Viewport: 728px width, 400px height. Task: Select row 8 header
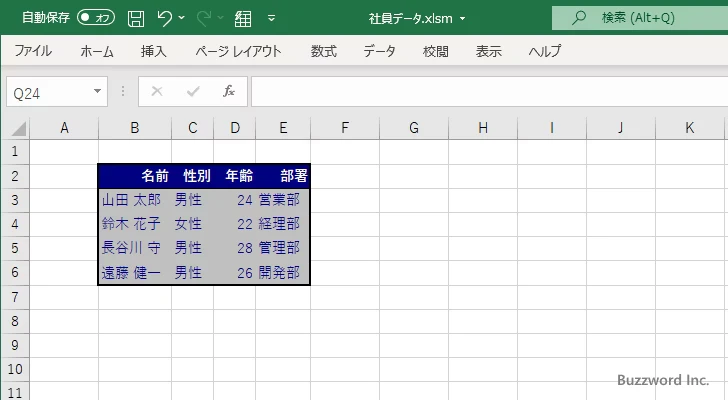click(x=15, y=321)
